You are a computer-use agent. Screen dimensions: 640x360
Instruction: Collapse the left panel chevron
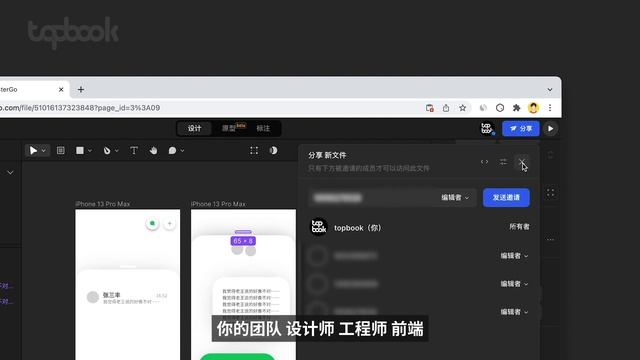point(10,173)
